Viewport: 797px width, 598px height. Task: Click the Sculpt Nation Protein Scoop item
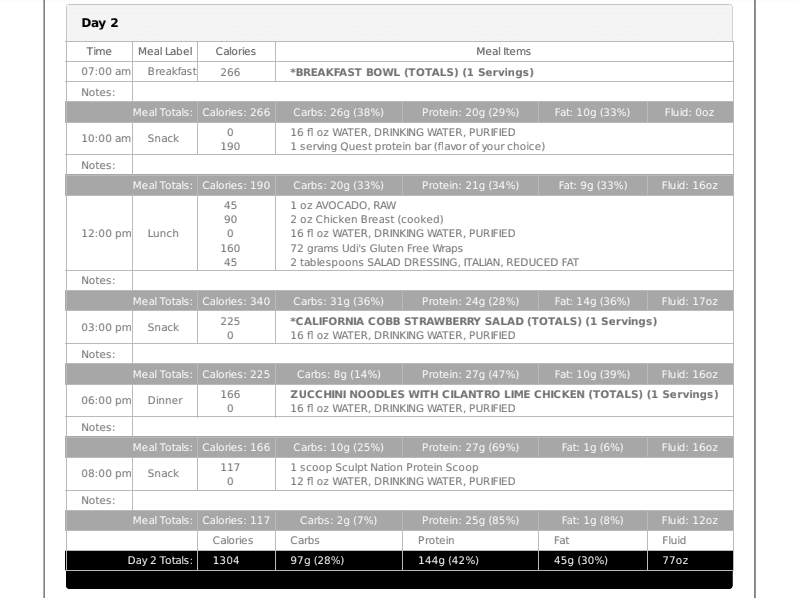point(384,467)
